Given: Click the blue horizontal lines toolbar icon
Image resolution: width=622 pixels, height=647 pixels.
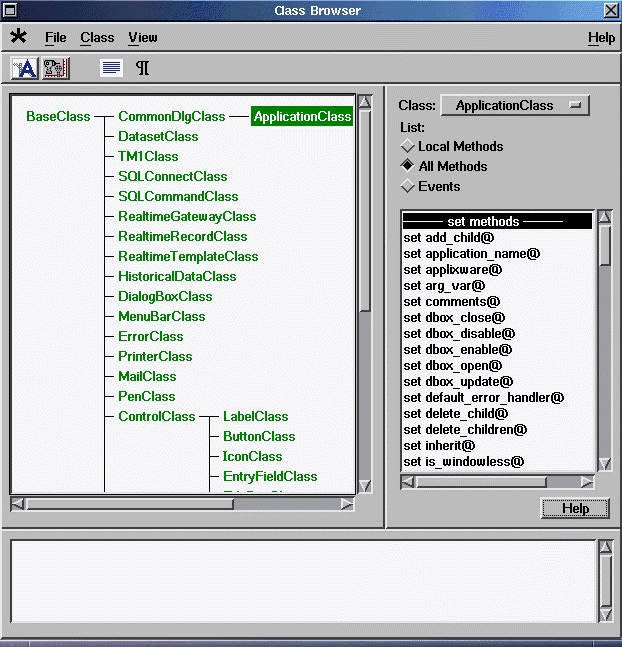Looking at the screenshot, I should pos(111,68).
